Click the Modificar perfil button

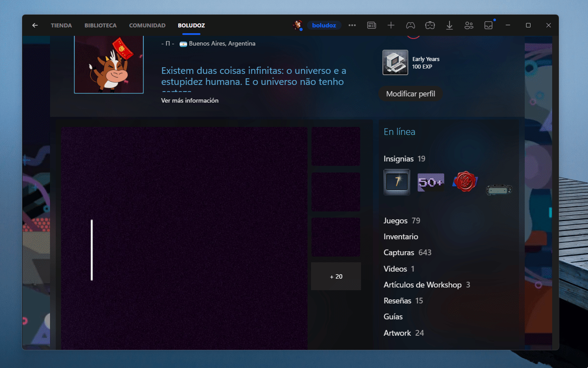point(411,94)
